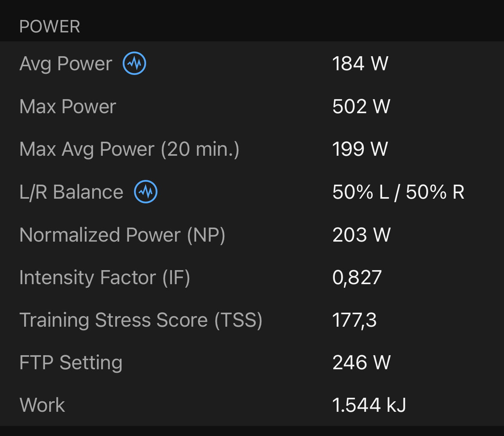Viewport: 504px width, 436px height.
Task: Select the POWER section header
Action: [x=50, y=27]
